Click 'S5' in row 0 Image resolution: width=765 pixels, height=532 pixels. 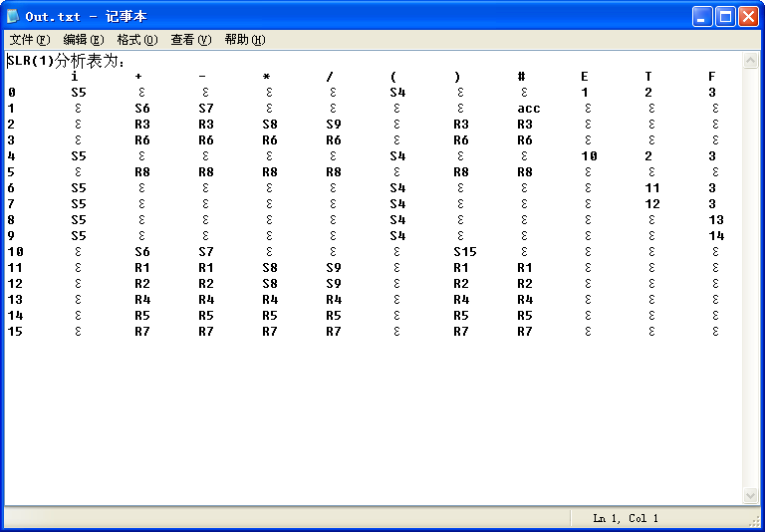coord(79,93)
